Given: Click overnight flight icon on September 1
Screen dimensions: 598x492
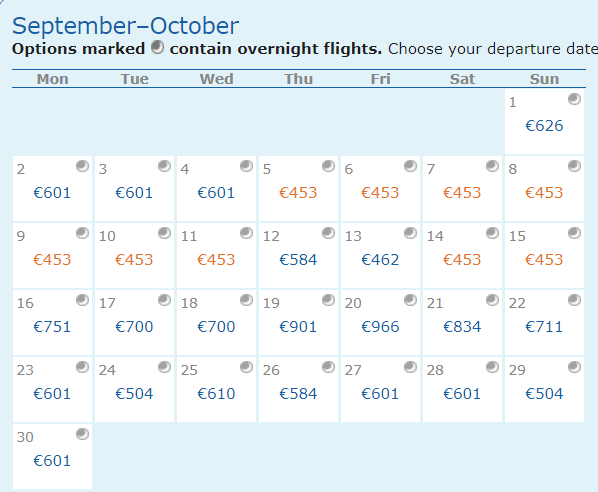Looking at the screenshot, I should click(574, 99).
